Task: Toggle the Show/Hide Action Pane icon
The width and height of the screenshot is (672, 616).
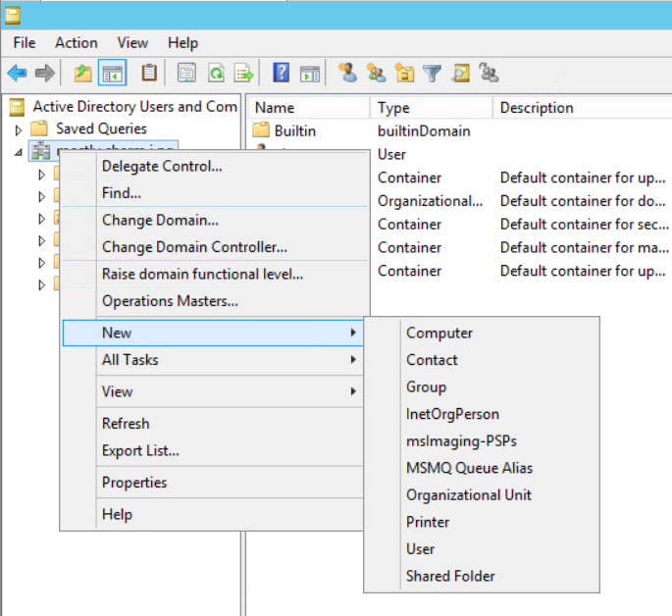Action: point(310,74)
